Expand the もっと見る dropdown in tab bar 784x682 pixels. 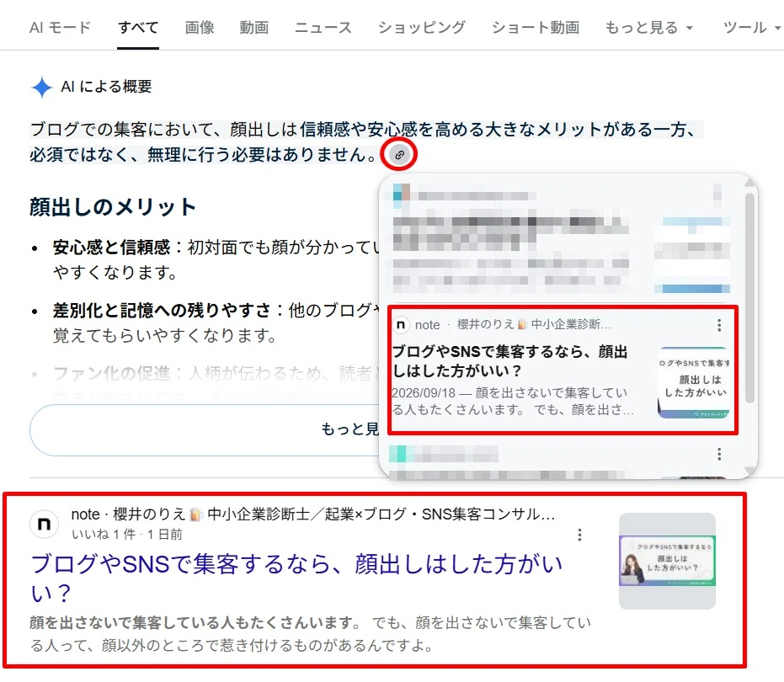[x=649, y=27]
